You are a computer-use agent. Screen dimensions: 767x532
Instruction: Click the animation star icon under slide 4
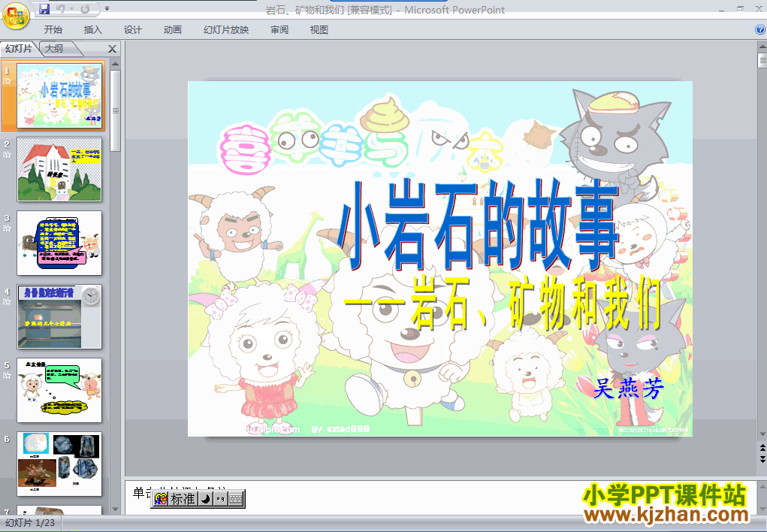pos(7,302)
